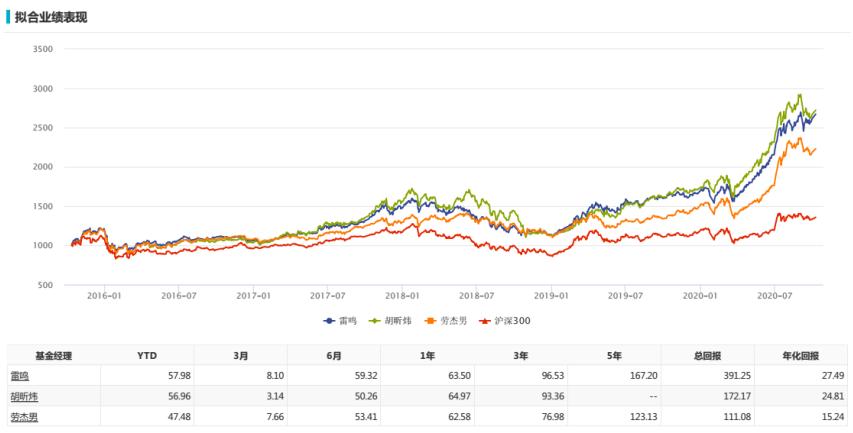Click the 拟合业绩表现 section title
This screenshot has width=853, height=433.
(50, 17)
